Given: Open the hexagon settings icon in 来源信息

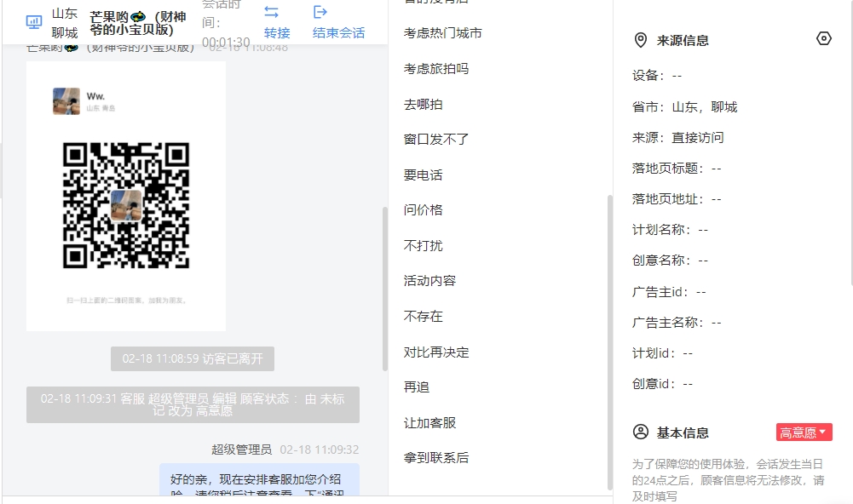Looking at the screenshot, I should click(x=824, y=38).
